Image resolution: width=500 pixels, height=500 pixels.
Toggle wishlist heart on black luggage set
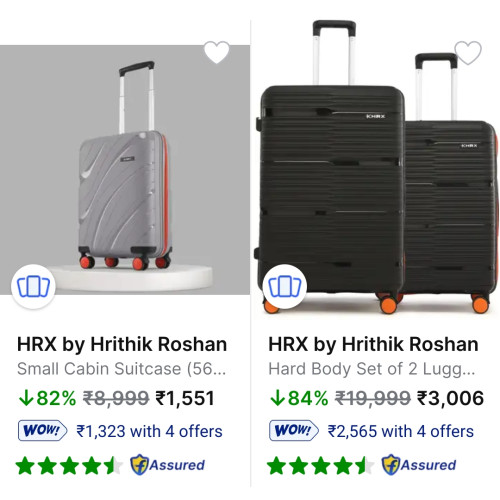[x=468, y=52]
